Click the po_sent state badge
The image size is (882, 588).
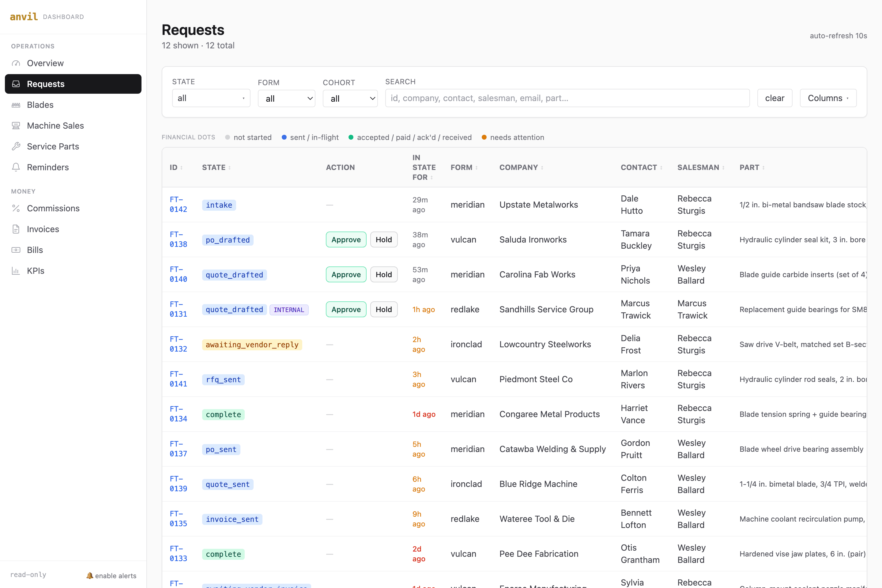pos(221,450)
